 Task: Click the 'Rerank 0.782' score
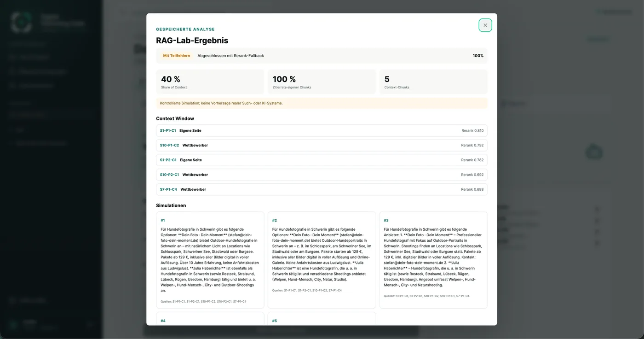472,160
